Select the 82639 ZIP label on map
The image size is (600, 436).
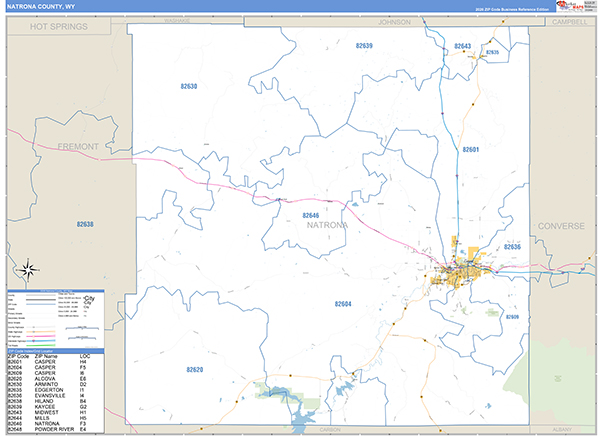364,46
